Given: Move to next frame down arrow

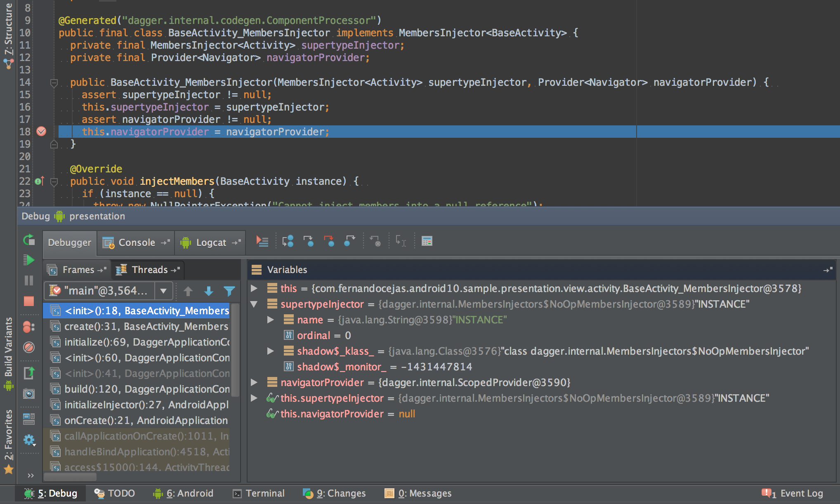Looking at the screenshot, I should (209, 291).
